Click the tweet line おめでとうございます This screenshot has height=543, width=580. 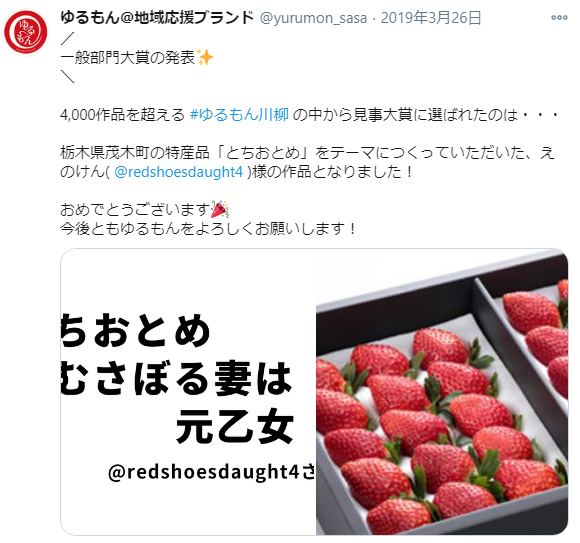pos(135,210)
